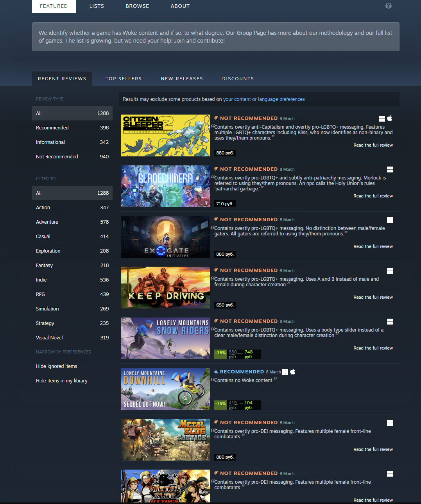421x504 pixels.
Task: Switch to Discounts tab
Action: tap(238, 79)
